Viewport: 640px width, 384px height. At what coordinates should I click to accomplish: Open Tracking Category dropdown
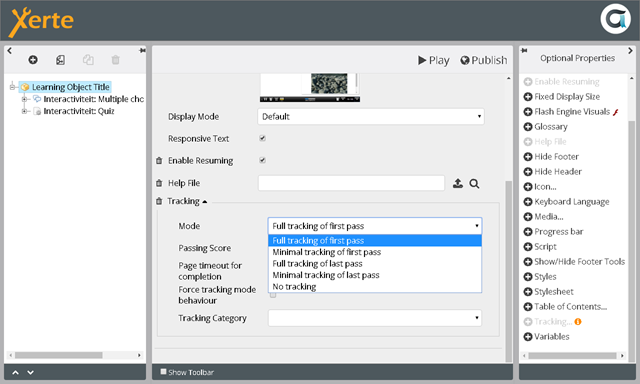pyautogui.click(x=375, y=318)
